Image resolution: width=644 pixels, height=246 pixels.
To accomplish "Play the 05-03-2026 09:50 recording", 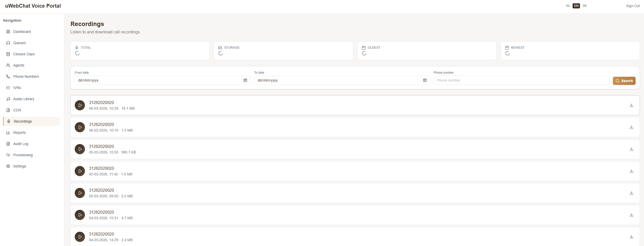I will point(80,193).
